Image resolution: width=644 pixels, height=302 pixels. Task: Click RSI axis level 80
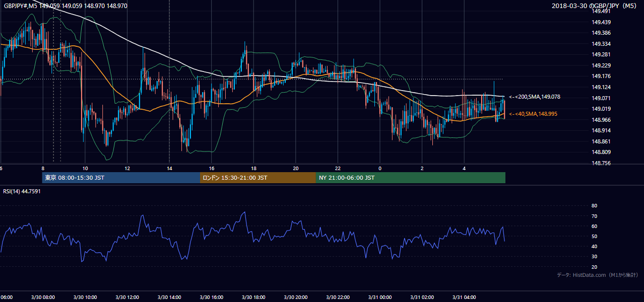594,206
